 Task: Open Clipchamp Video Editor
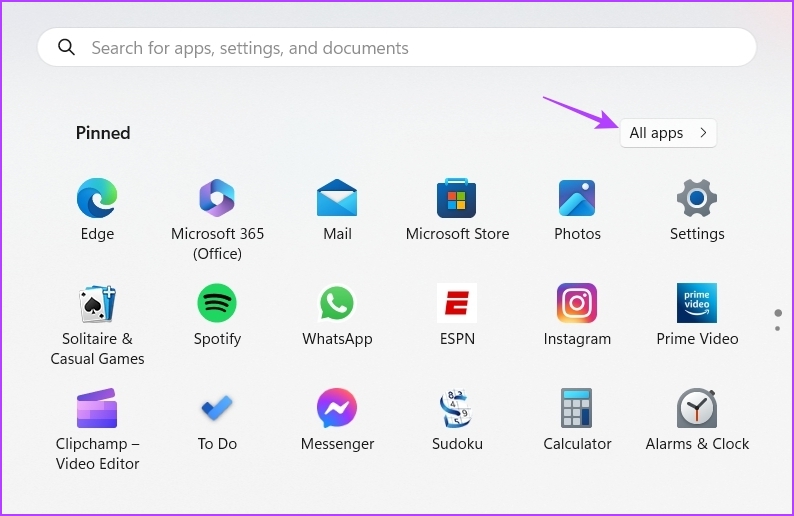(97, 409)
